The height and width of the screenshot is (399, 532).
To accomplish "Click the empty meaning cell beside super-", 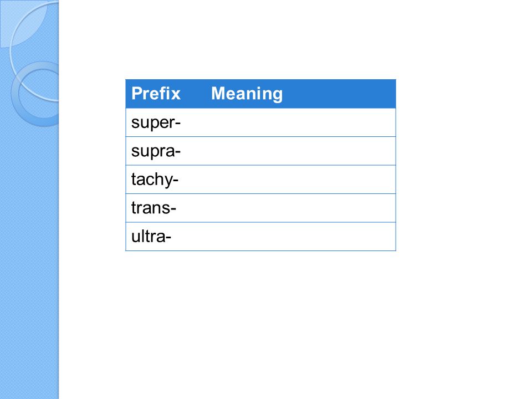I will [300, 122].
